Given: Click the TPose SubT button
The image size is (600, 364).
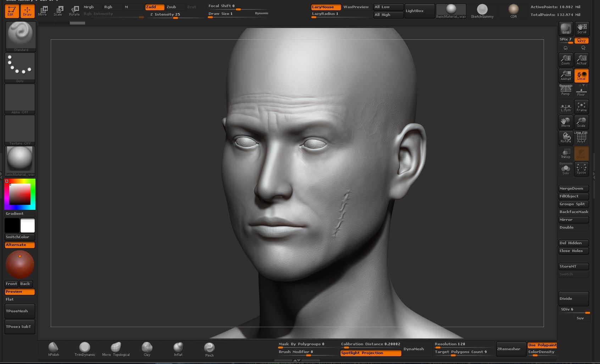Looking at the screenshot, I should [x=20, y=327].
